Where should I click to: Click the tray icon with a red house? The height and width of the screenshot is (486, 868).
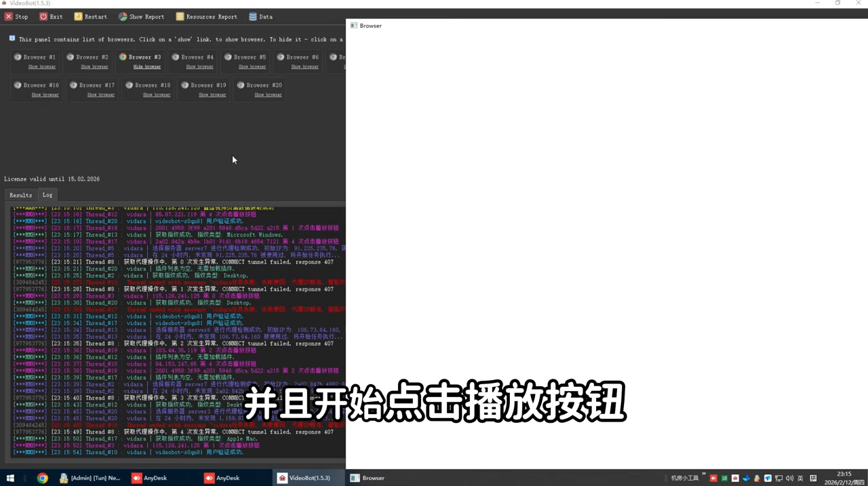(x=735, y=479)
